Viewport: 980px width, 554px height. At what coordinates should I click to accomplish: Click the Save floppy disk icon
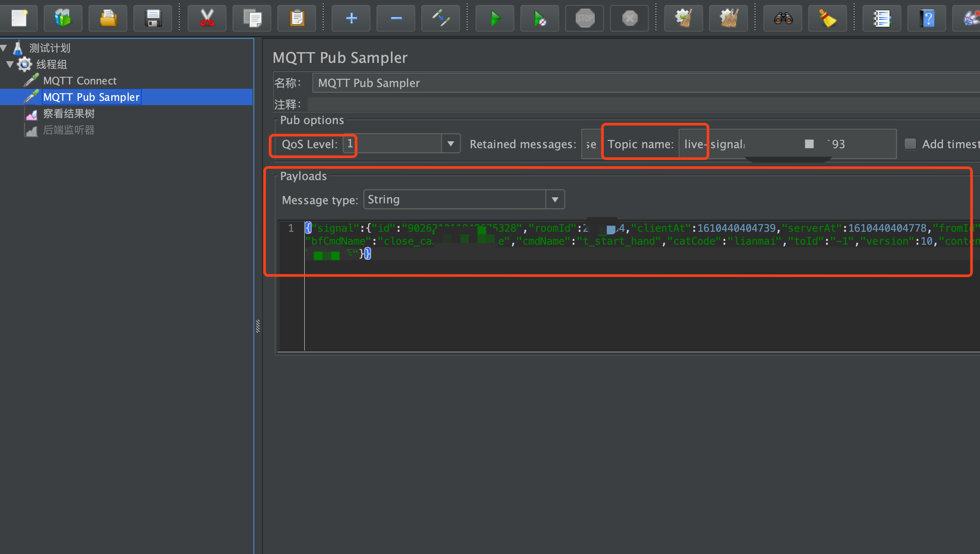[x=153, y=18]
